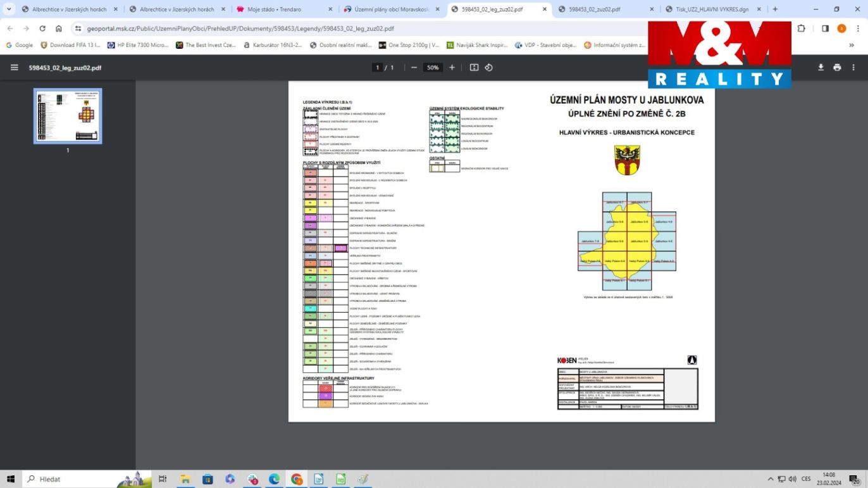The width and height of the screenshot is (868, 488).
Task: Open the tab search dropdown
Action: 9,9
